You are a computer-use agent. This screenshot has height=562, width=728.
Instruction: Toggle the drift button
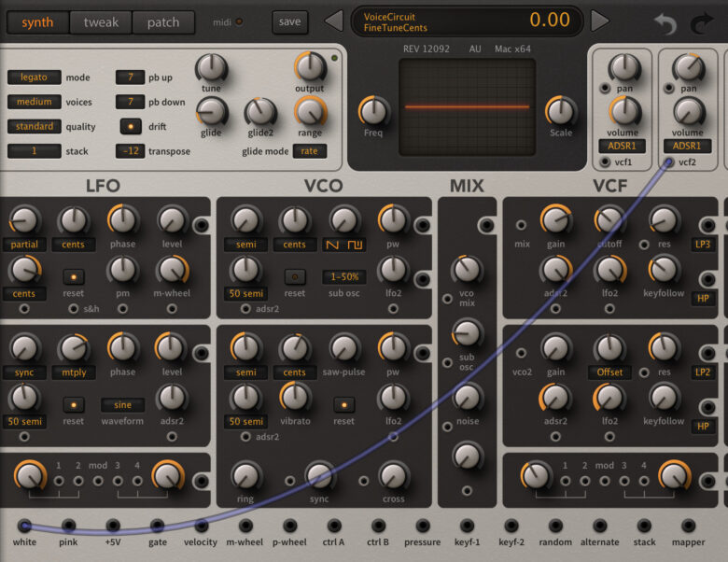point(131,126)
